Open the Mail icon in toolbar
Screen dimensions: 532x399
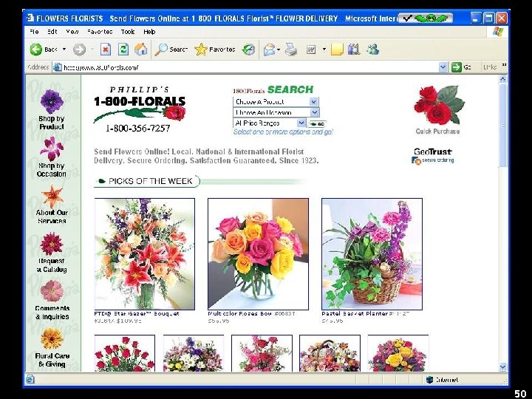pos(270,50)
